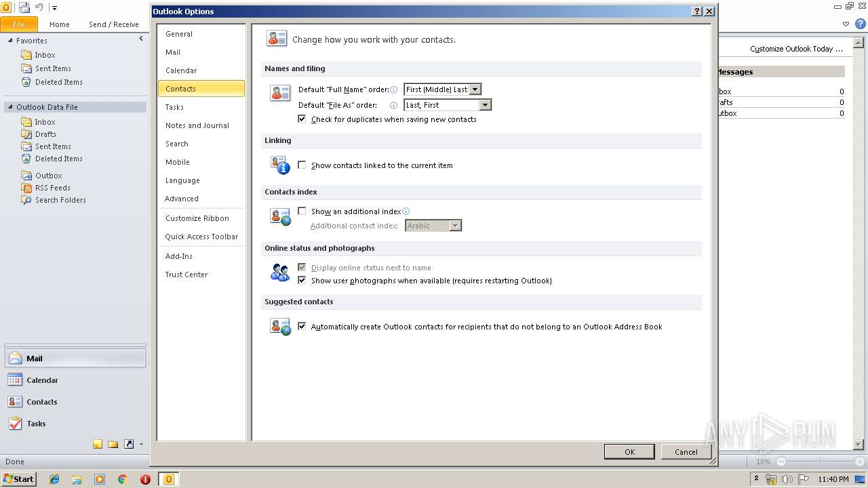Toggle Display online status next to name
The height and width of the screenshot is (488, 868).
[x=302, y=267]
